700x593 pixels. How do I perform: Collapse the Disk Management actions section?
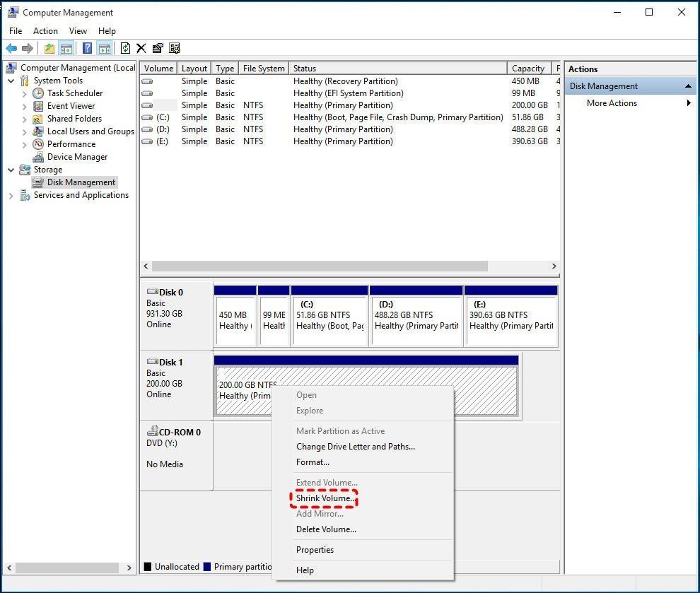point(687,86)
